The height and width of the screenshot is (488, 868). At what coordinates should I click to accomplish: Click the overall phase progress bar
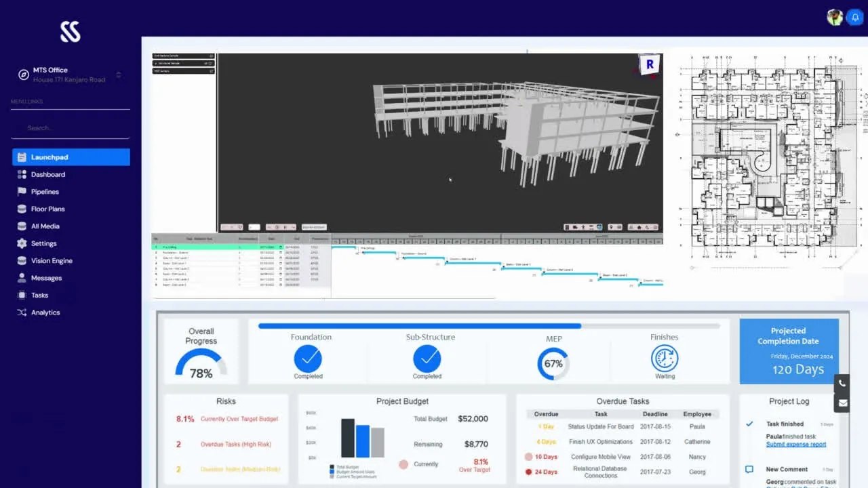[489, 326]
